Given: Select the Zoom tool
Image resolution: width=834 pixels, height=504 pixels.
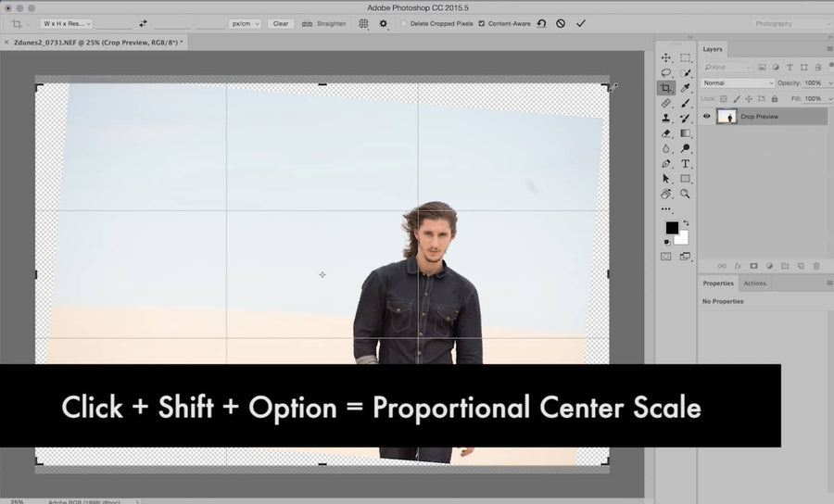Looking at the screenshot, I should click(685, 194).
